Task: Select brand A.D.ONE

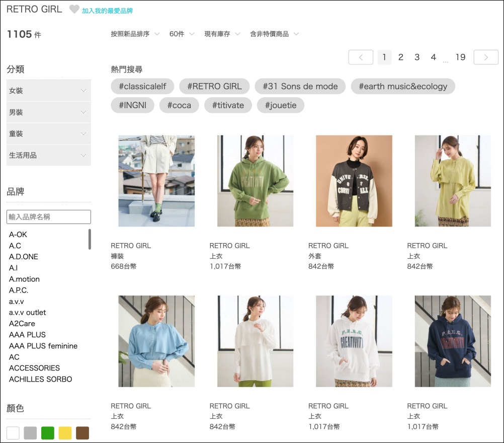Action: 24,257
